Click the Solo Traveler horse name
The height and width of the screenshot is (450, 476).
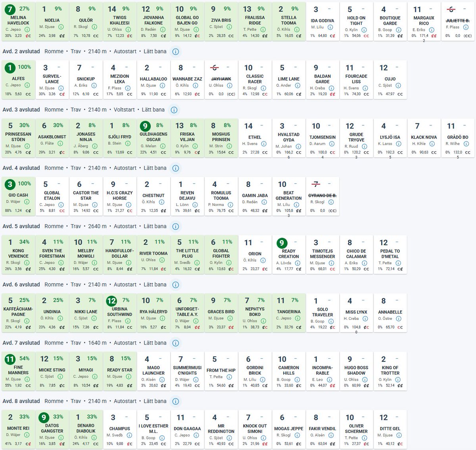(322, 312)
